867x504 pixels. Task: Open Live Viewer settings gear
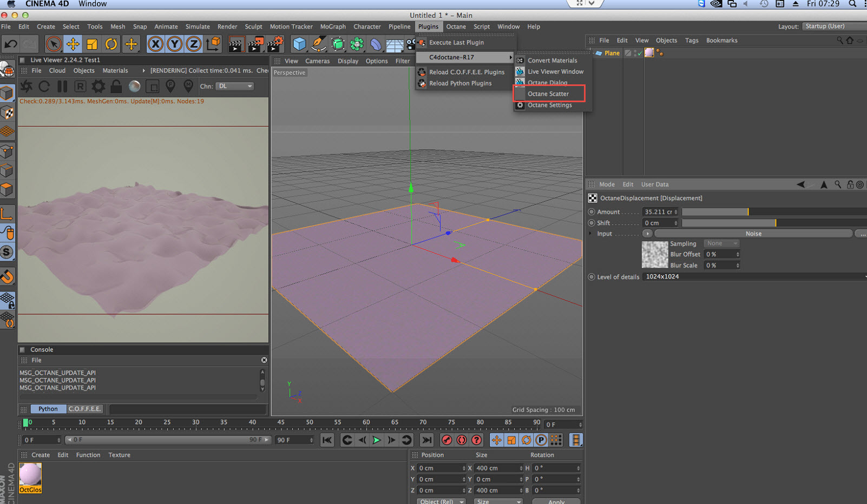pos(98,86)
